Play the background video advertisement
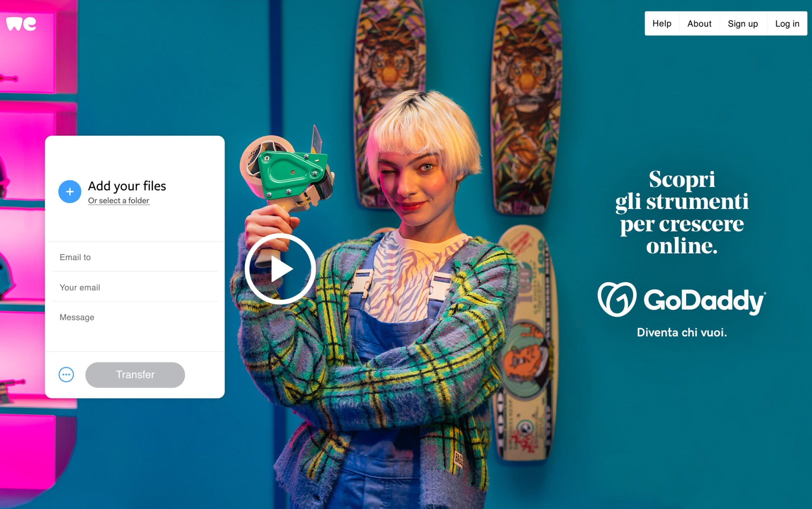This screenshot has width=812, height=509. pos(280,269)
